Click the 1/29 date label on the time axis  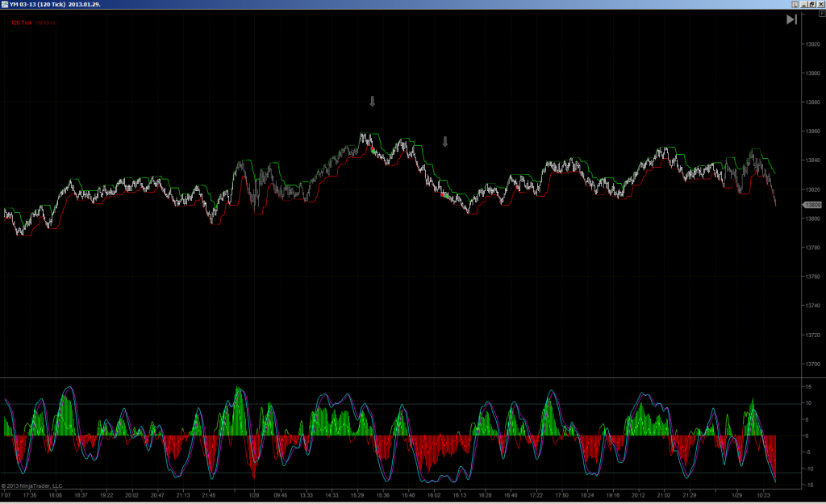point(737,495)
